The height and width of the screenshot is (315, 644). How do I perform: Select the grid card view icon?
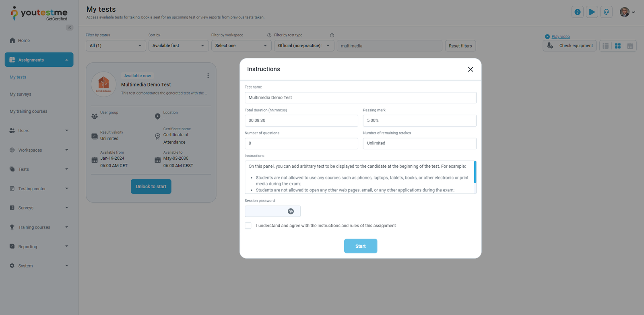tap(618, 46)
